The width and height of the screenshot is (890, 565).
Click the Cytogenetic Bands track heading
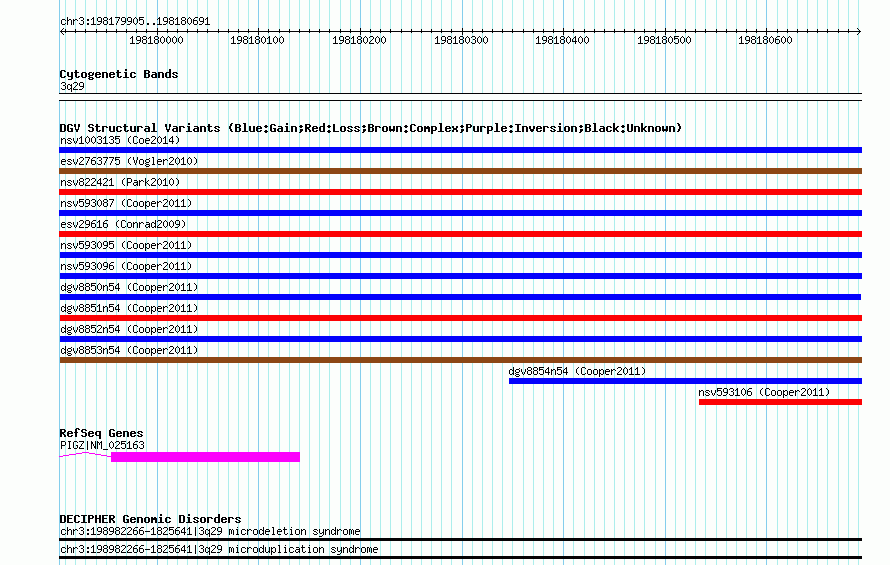[x=119, y=74]
